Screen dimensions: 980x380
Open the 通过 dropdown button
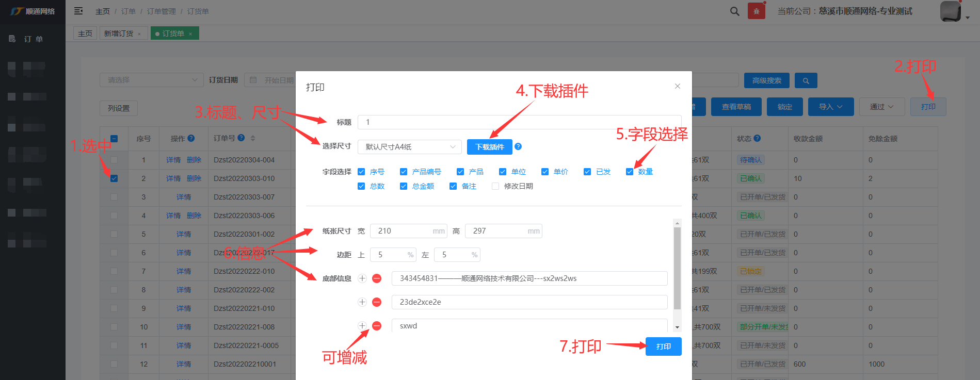(x=881, y=107)
